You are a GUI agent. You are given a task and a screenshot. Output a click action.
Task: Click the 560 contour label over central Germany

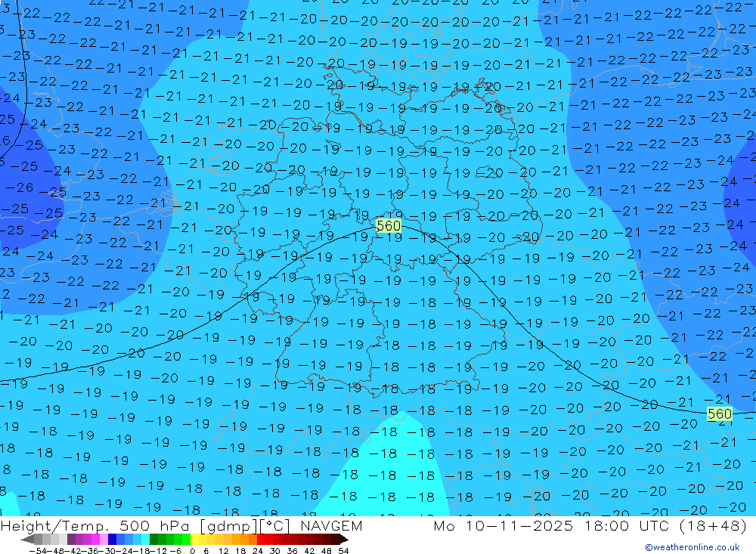click(x=388, y=226)
